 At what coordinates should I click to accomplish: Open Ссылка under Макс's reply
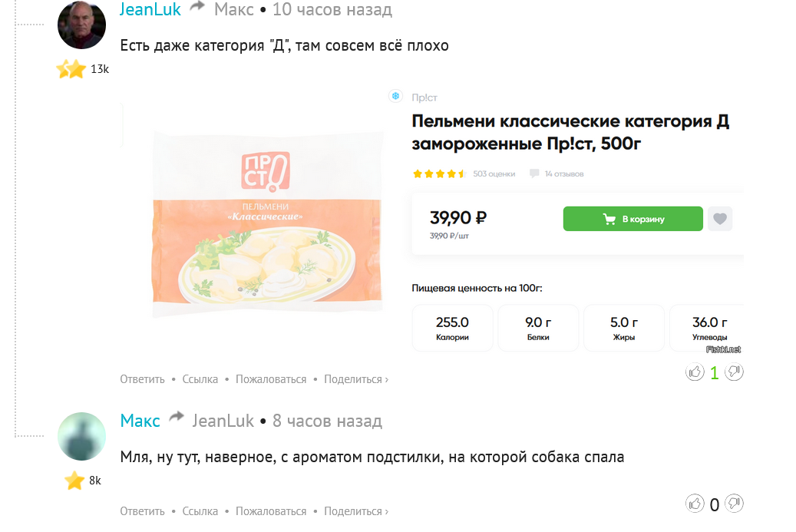click(200, 511)
